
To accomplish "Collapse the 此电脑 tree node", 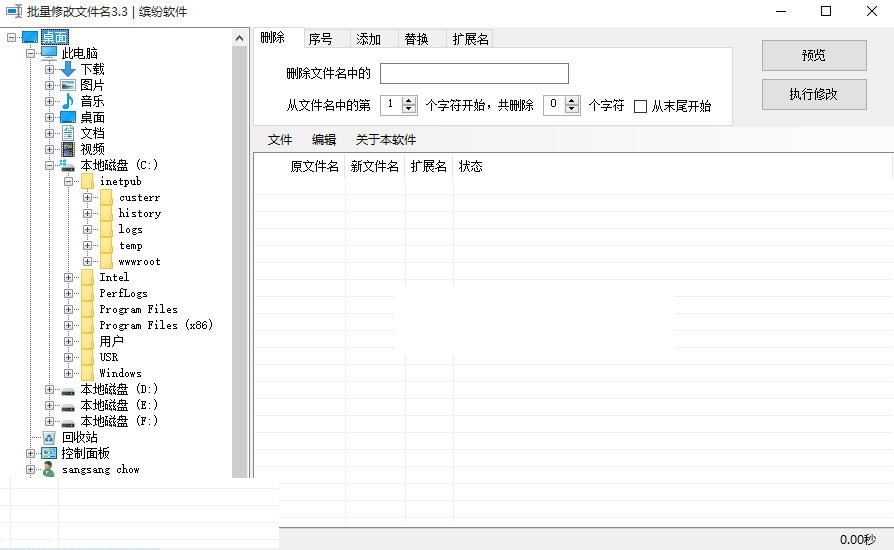I will (30, 54).
